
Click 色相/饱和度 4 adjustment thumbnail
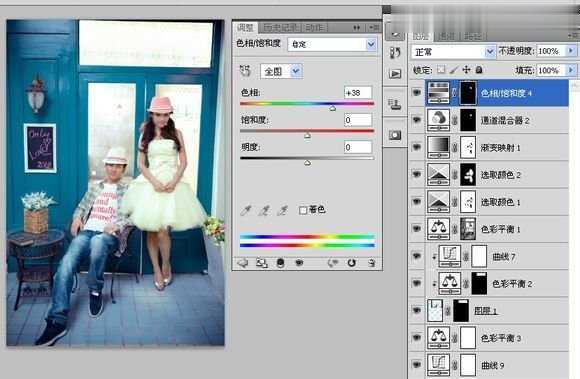pyautogui.click(x=438, y=93)
